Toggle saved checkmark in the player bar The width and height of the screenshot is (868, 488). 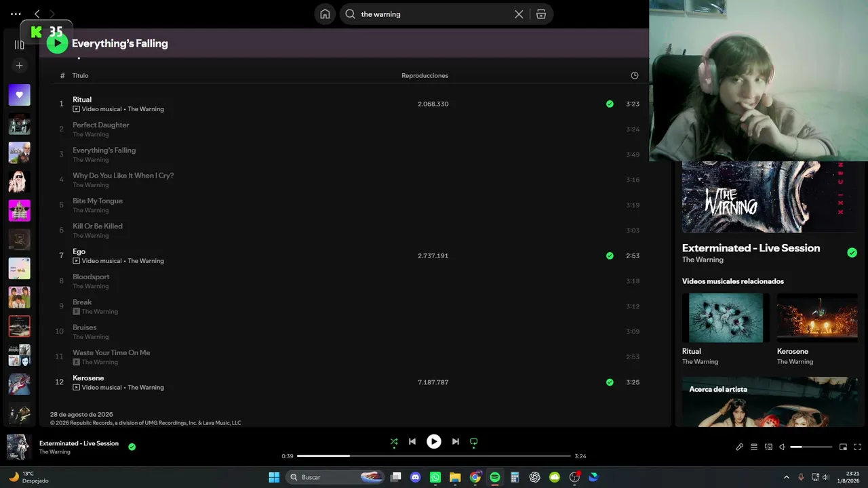[x=132, y=447]
